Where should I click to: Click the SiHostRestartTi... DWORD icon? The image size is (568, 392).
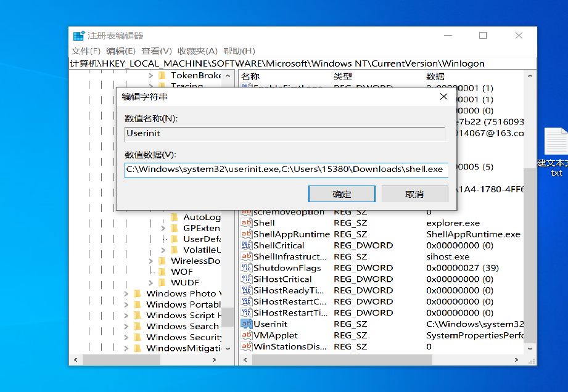246,312
